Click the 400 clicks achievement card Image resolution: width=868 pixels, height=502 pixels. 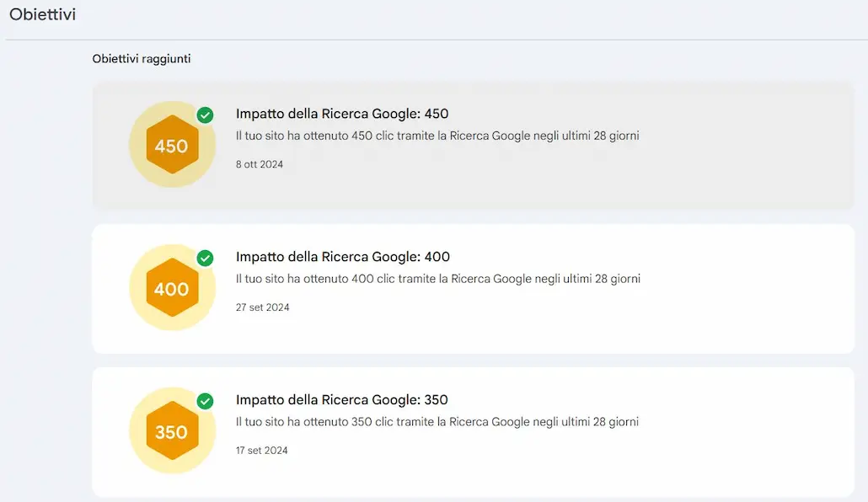pos(473,288)
